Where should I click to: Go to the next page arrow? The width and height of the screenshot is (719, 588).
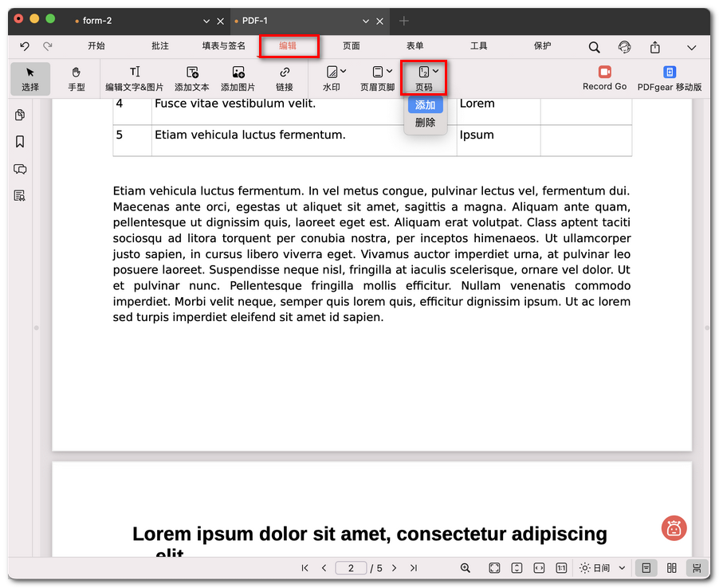394,568
